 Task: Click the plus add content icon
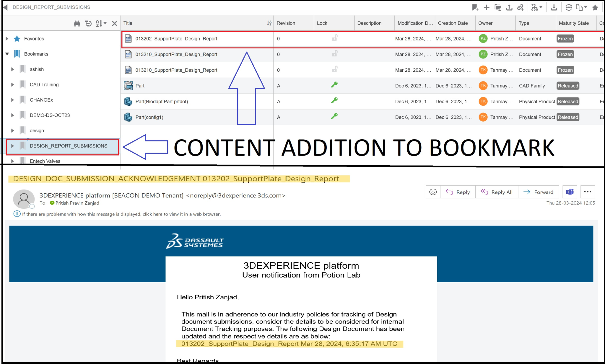(487, 7)
